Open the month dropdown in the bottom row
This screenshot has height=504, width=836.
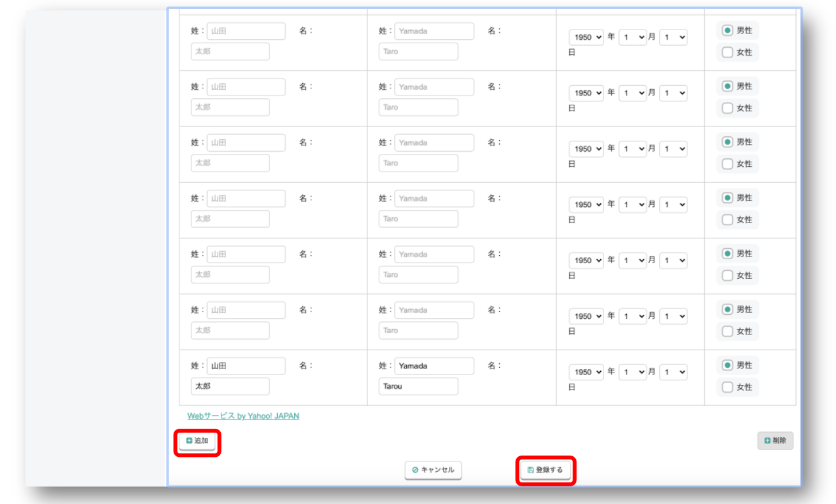[632, 372]
